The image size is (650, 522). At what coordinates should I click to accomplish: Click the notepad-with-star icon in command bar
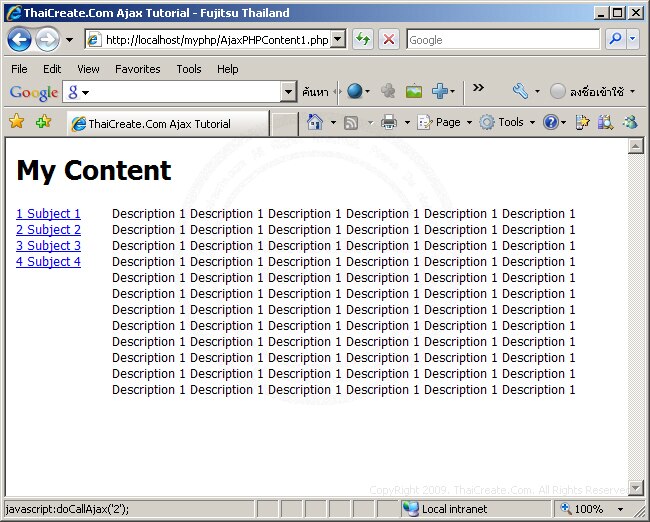pos(582,122)
